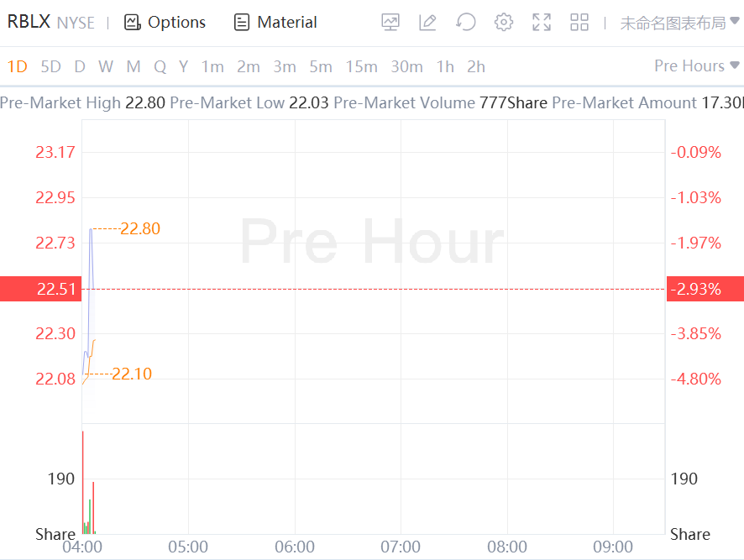Select the 1D timeframe tab
Image resolution: width=744 pixels, height=560 pixels.
pos(17,66)
